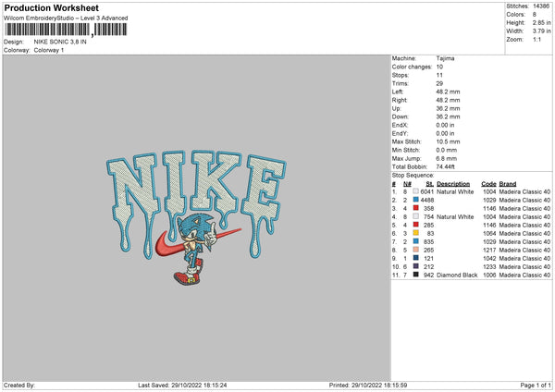The height and width of the screenshot is (392, 555).
Task: Click the Max Jump value 6.8 mm
Action: (x=447, y=158)
